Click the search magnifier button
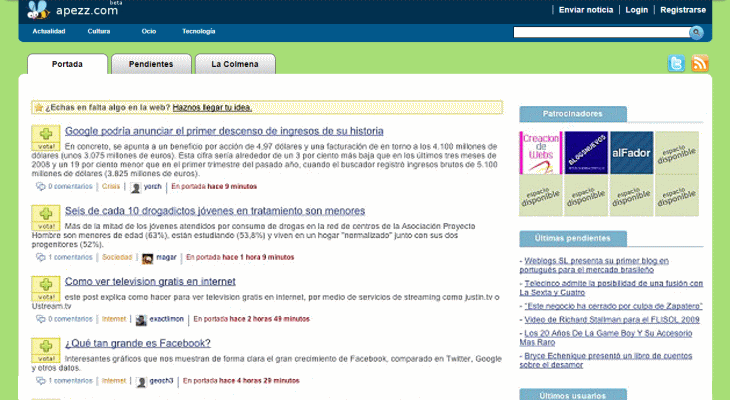The image size is (730, 400). coord(696,32)
